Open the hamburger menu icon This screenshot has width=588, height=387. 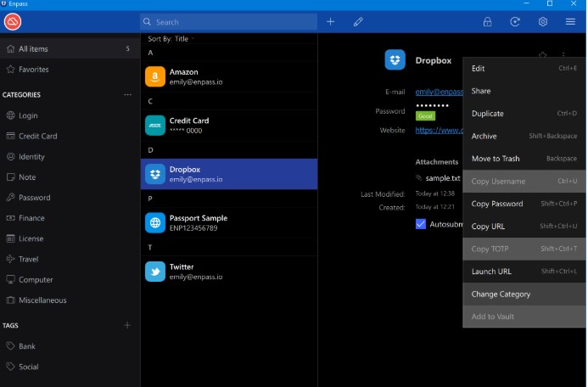[x=570, y=22]
